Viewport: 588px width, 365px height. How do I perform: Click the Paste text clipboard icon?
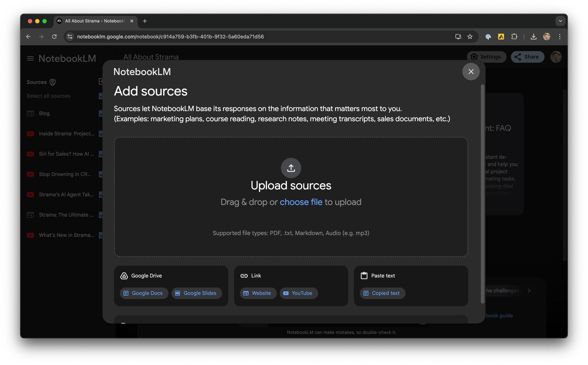pos(364,276)
